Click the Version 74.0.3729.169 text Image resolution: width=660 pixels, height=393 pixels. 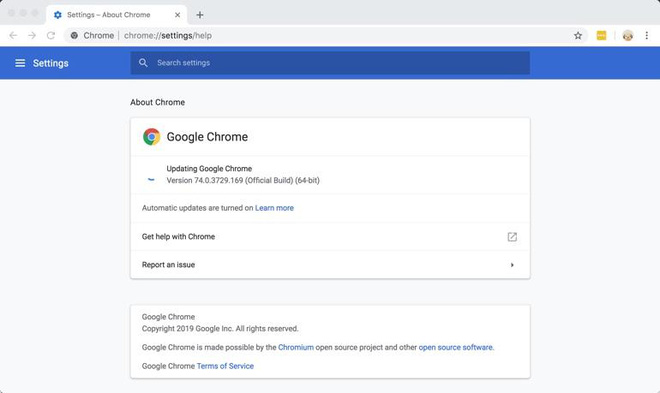[243, 181]
